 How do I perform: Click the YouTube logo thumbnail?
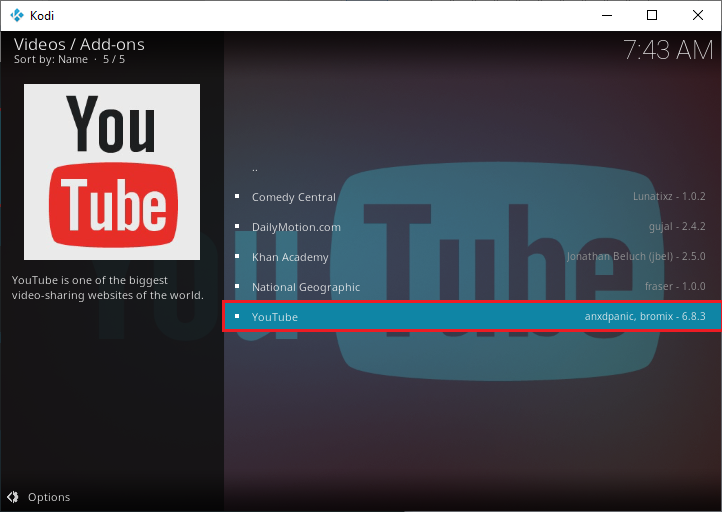click(x=112, y=172)
